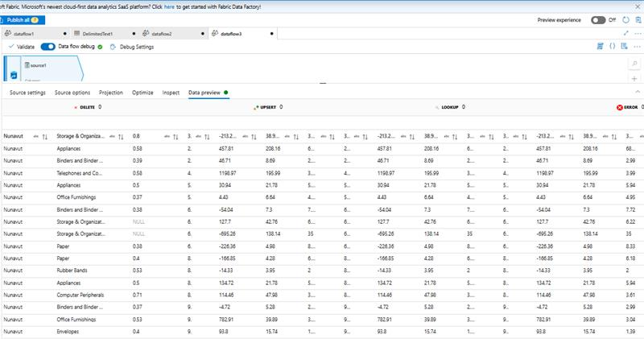Sort the Nunavut column with its arrows
Image resolution: width=644 pixels, height=339 pixels.
[x=45, y=136]
